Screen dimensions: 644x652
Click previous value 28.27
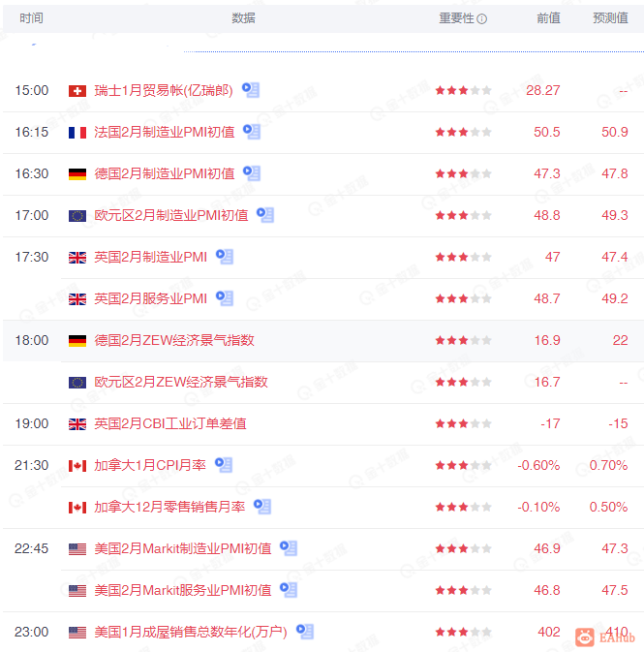click(x=542, y=90)
